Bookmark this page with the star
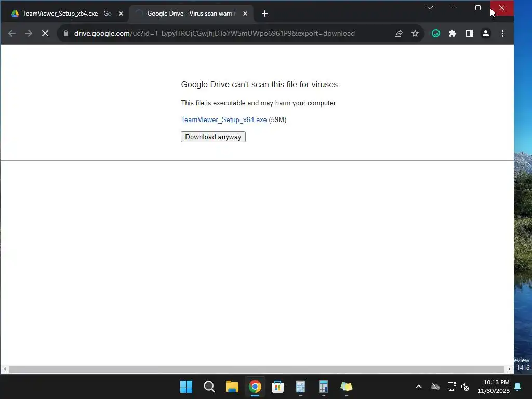This screenshot has width=532, height=399. tap(415, 33)
